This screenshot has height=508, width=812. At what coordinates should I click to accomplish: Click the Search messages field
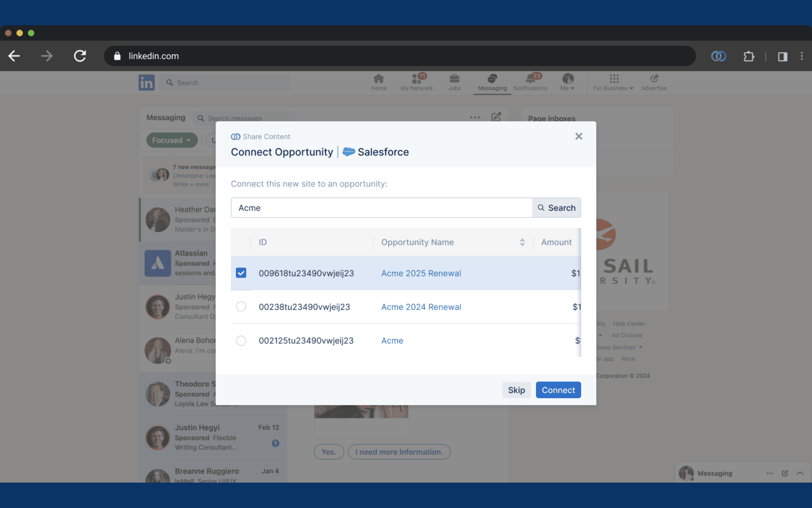(x=244, y=118)
